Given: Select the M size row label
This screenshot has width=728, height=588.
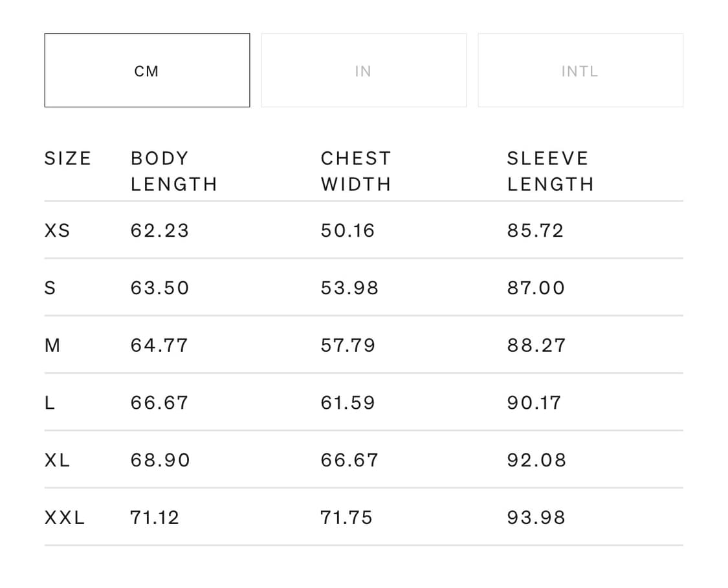Looking at the screenshot, I should [52, 345].
